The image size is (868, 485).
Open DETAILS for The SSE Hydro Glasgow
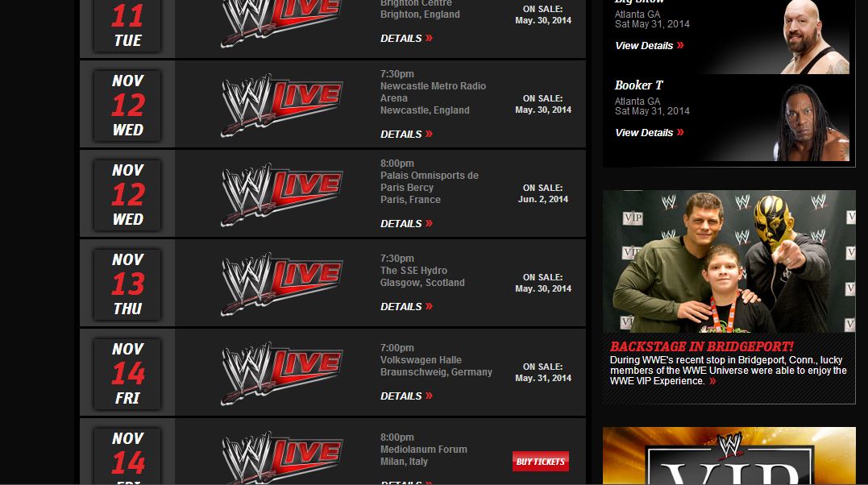(x=406, y=306)
